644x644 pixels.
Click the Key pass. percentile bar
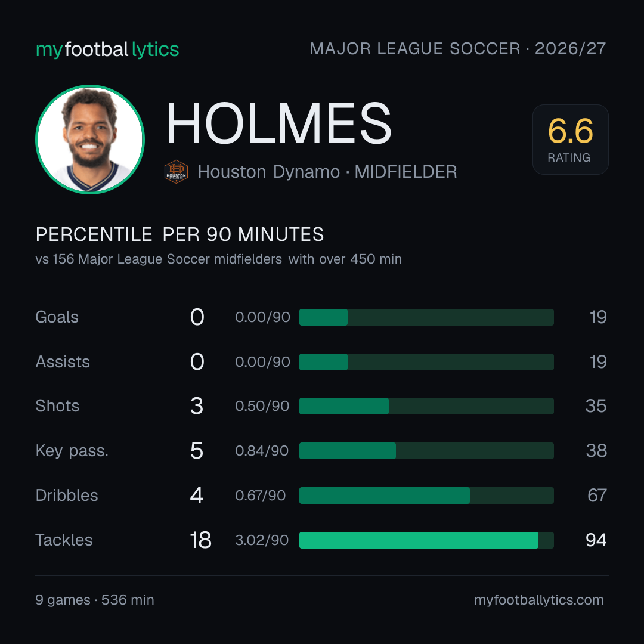pyautogui.click(x=426, y=451)
